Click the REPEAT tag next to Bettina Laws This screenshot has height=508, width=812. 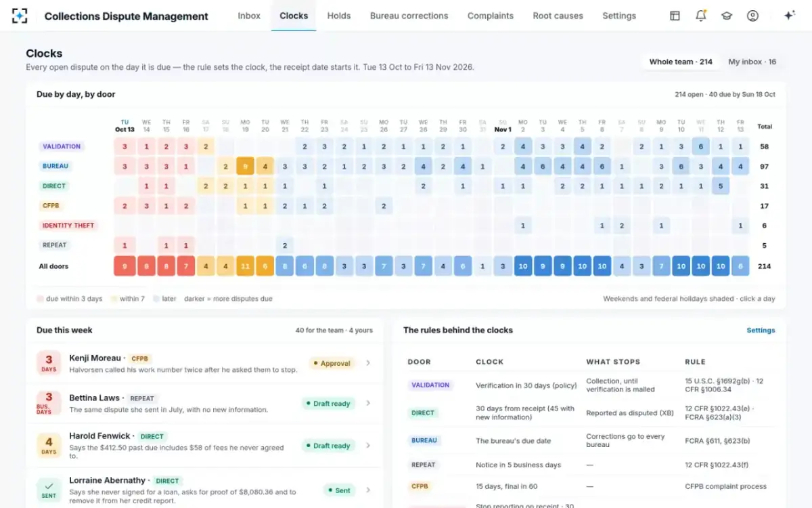click(142, 398)
